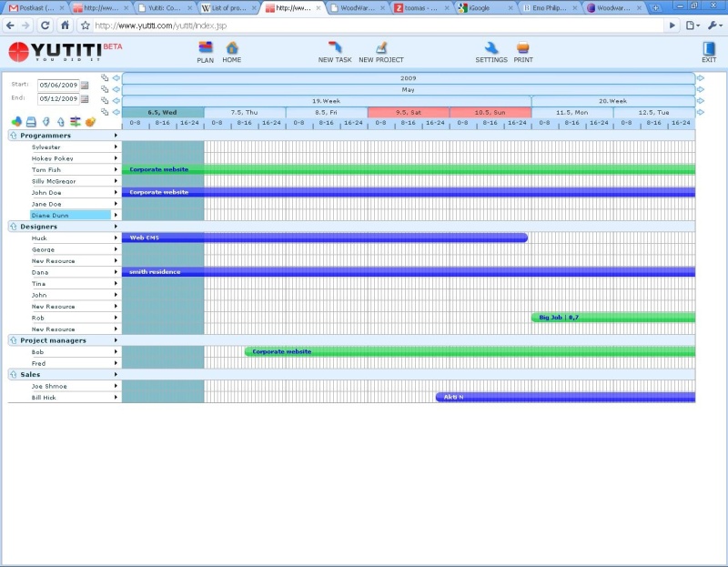Collapse the Sales group

pos(14,374)
